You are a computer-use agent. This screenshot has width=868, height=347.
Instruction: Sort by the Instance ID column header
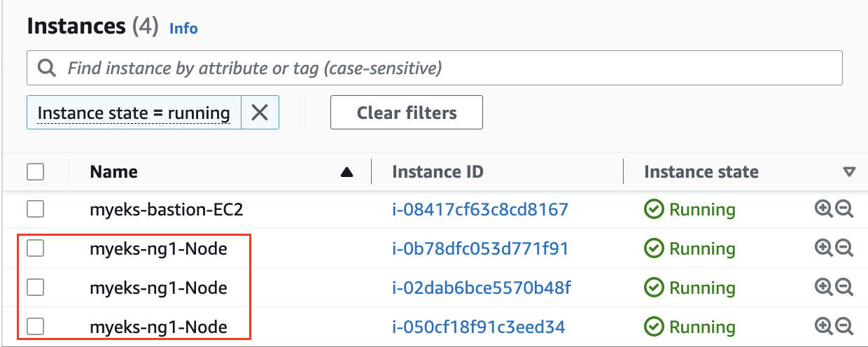pos(437,171)
